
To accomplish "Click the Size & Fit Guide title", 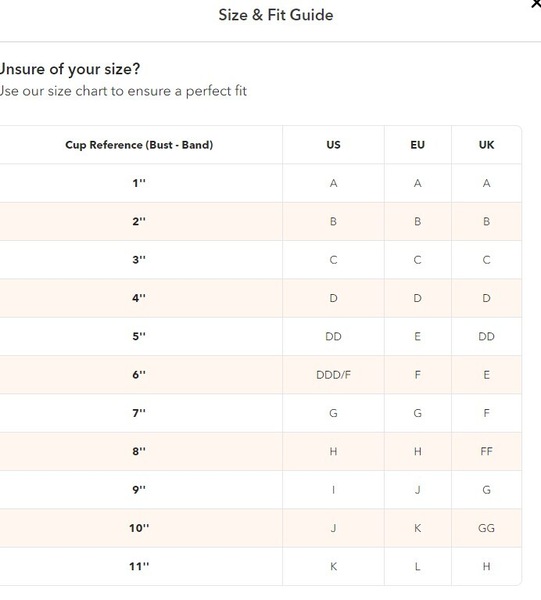I will coord(276,15).
